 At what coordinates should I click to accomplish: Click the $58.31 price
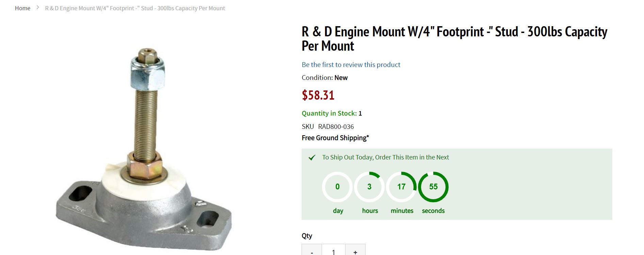(x=318, y=95)
